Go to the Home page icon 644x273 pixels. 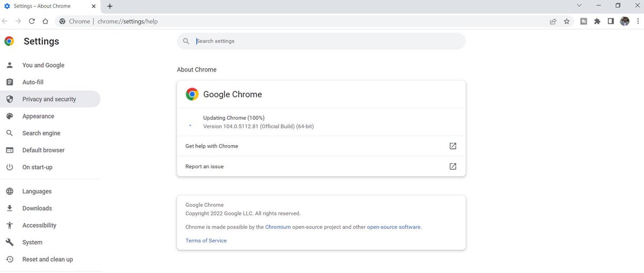46,21
